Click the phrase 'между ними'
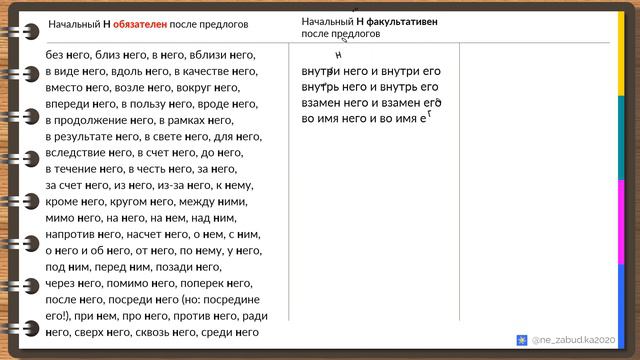The height and width of the screenshot is (360, 640). [213, 202]
